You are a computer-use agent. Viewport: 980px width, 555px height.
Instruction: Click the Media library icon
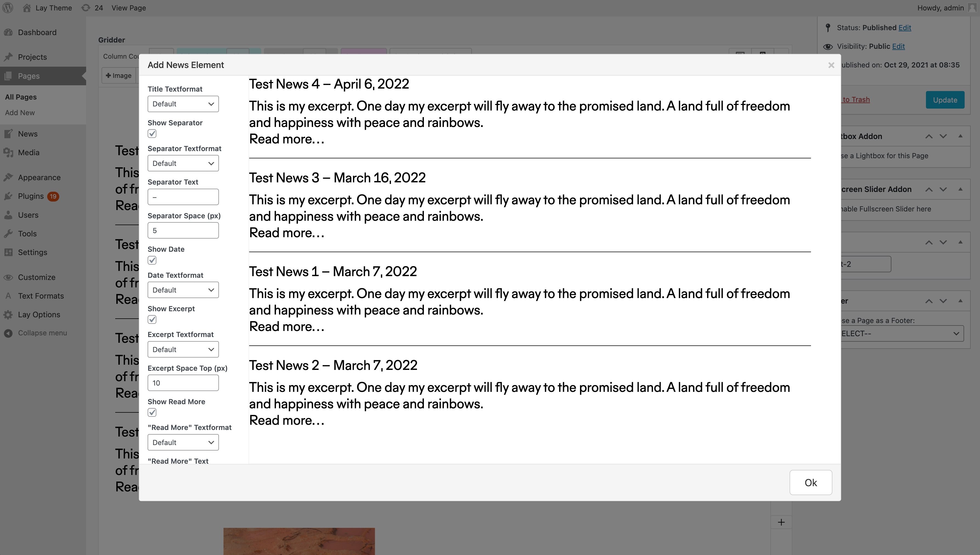(9, 152)
